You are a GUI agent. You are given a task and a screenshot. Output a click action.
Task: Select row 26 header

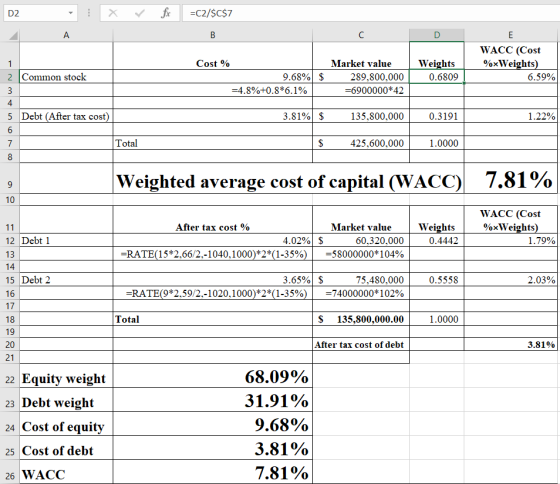pyautogui.click(x=10, y=472)
